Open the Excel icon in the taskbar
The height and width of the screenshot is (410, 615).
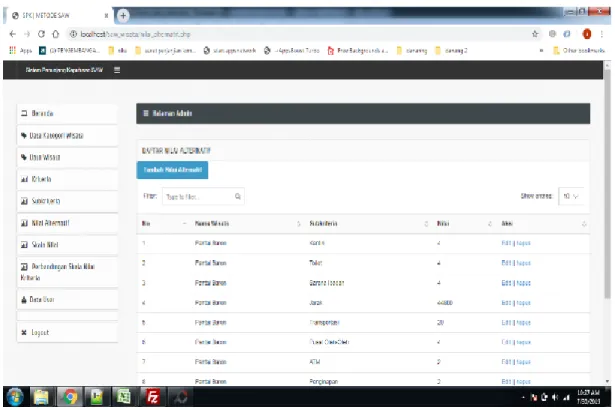124,397
